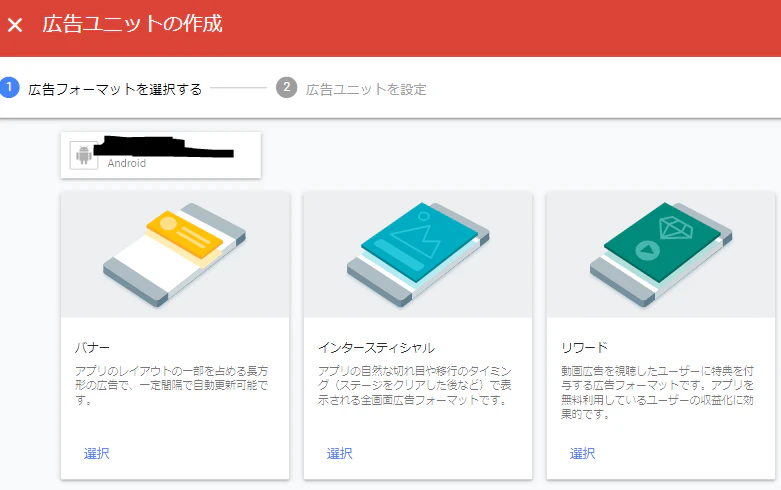
Task: Click the バナー card title
Action: [92, 347]
